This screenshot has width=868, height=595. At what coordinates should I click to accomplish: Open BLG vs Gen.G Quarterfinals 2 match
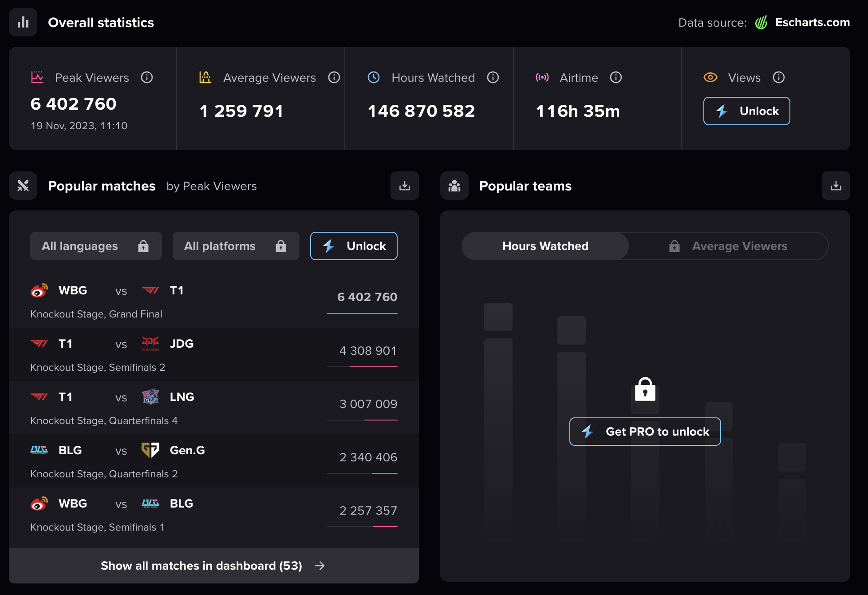213,461
